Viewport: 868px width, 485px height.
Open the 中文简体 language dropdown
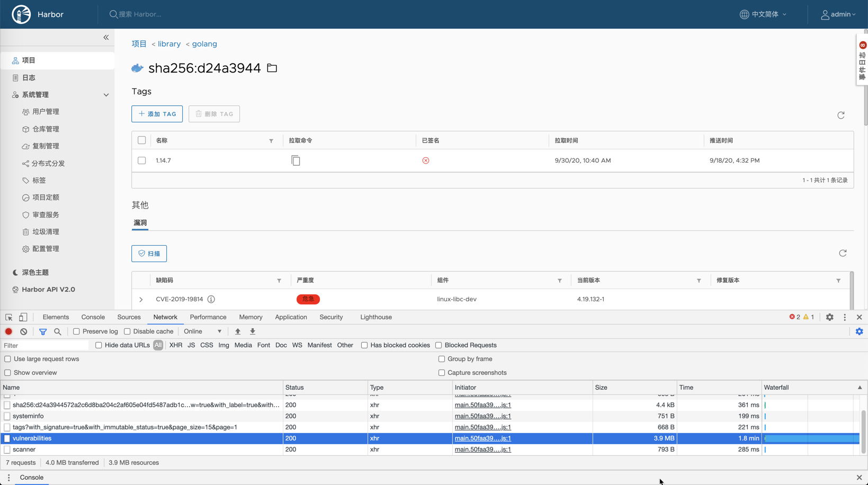763,14
